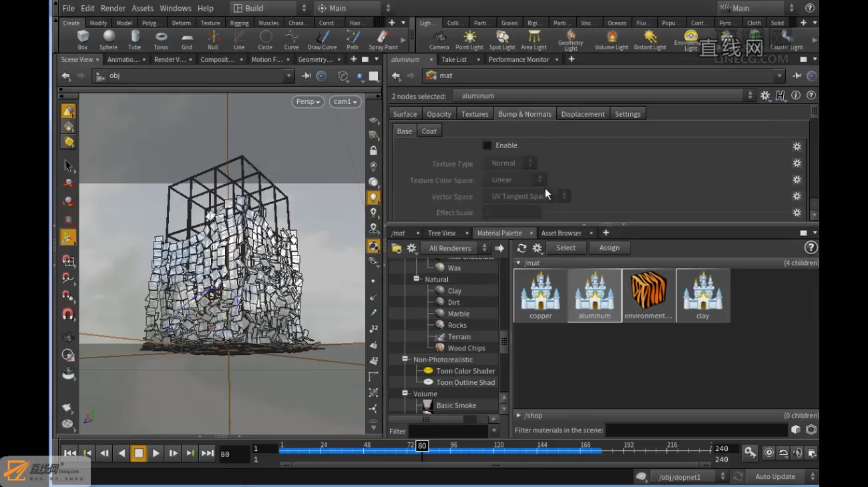Add a Volume Light
Screen dimensions: 868x487
[x=612, y=40]
